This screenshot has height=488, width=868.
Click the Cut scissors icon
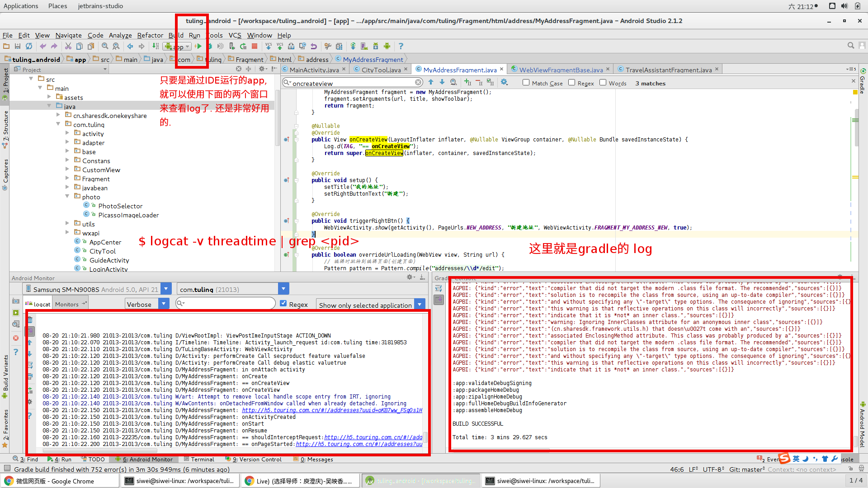coord(68,46)
